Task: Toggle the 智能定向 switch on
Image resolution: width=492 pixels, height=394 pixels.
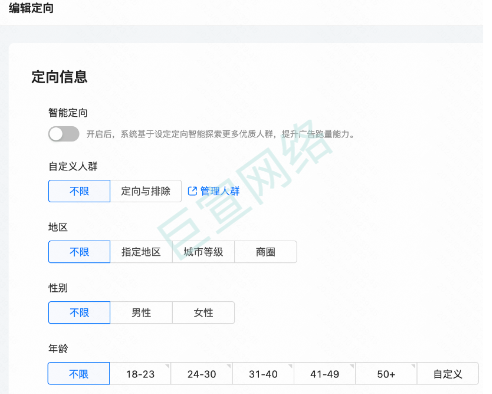Action: [x=64, y=134]
